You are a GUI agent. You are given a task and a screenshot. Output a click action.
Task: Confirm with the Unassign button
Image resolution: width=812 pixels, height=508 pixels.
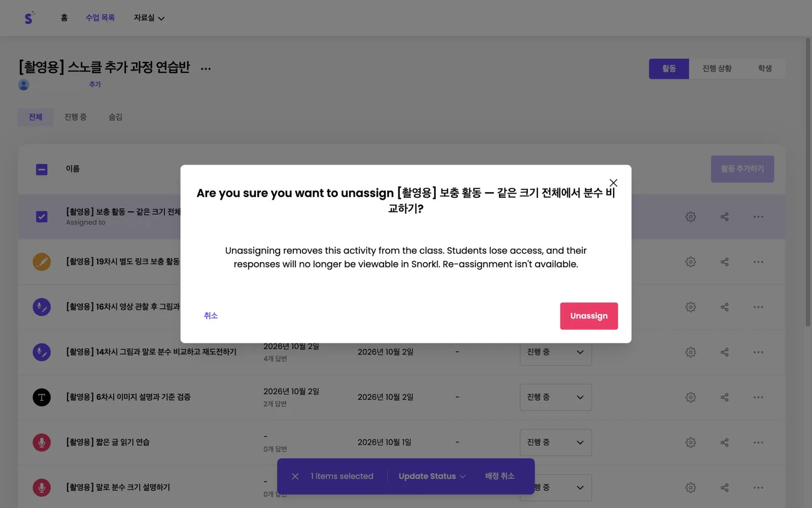(589, 316)
